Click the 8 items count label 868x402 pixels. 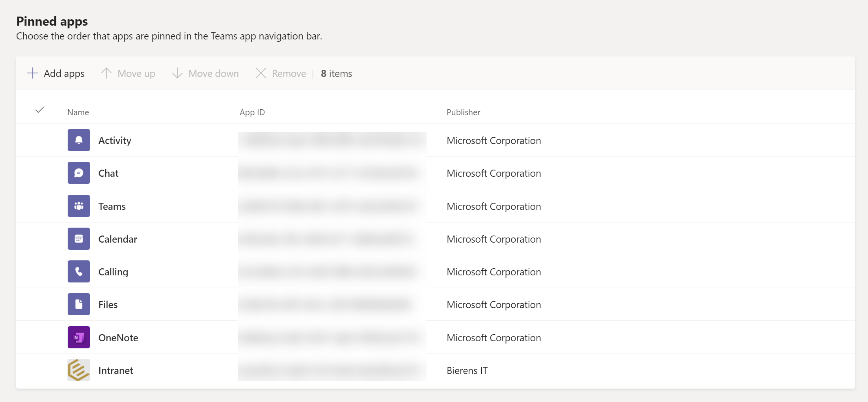click(336, 73)
